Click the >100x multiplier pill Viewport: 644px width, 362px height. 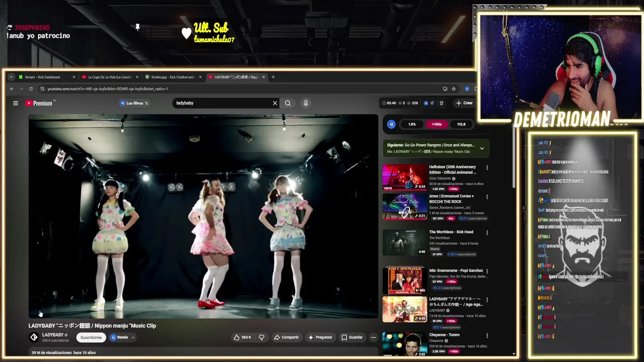[x=436, y=124]
